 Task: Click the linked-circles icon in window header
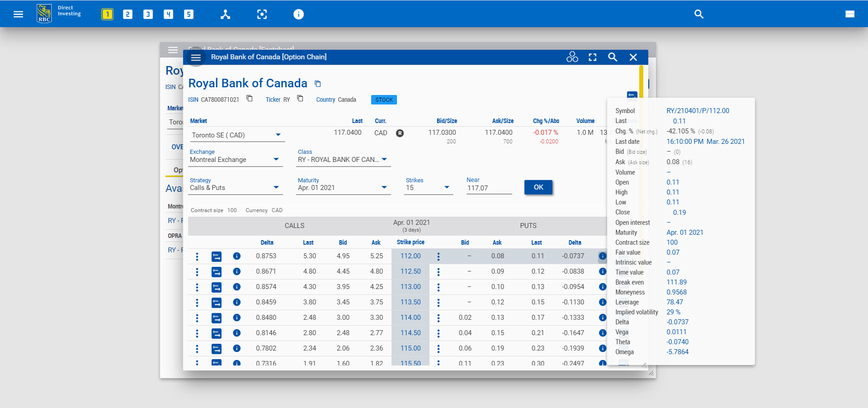572,57
